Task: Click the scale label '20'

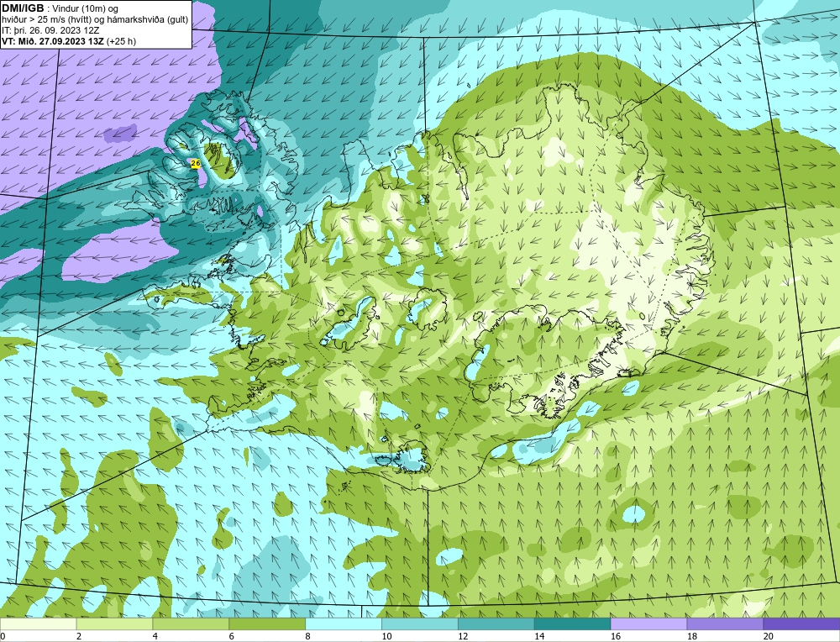Action: (x=769, y=636)
